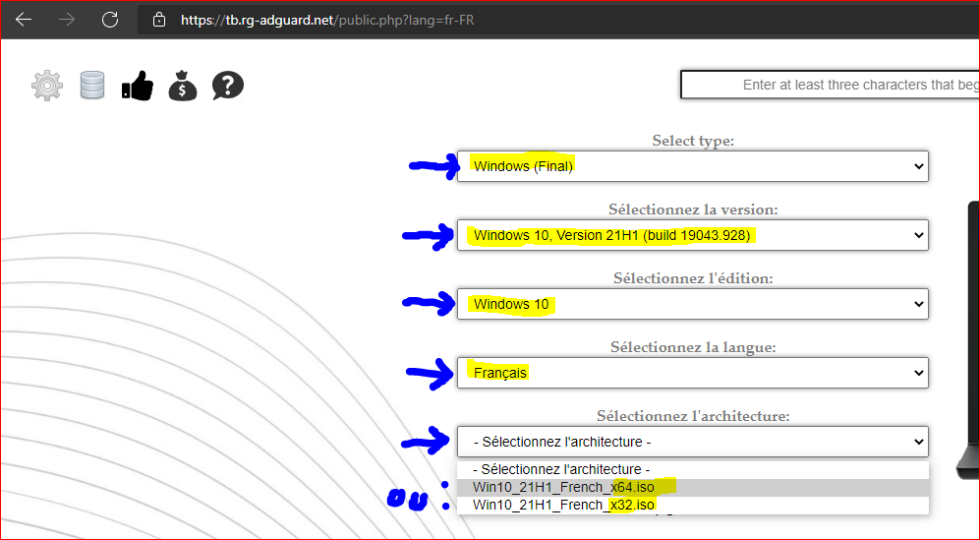Screen dimensions: 980x540
Task: Click the 'Sélectionnez l'architecture:' label
Action: (693, 416)
